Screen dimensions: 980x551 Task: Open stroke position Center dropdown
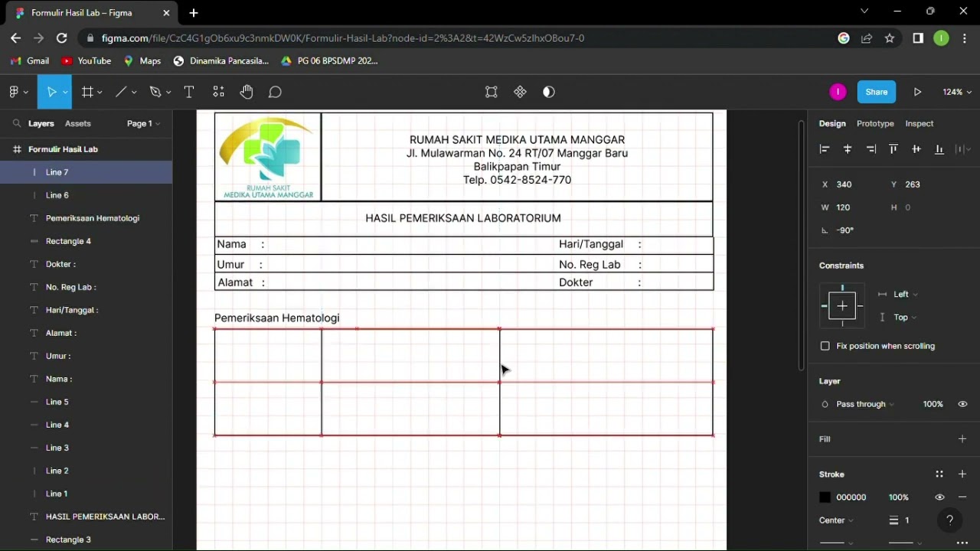836,520
